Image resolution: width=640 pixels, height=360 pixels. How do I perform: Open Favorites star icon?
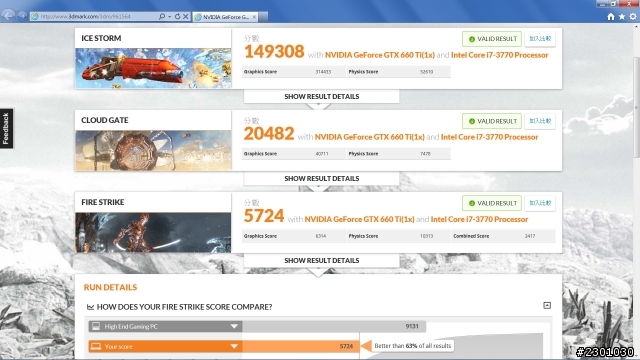(x=622, y=16)
